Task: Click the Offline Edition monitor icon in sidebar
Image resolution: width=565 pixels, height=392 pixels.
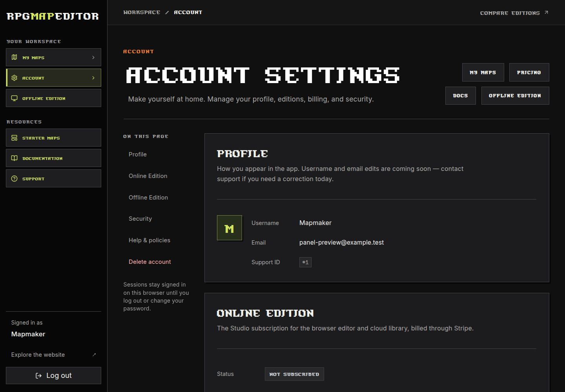Action: [15, 98]
